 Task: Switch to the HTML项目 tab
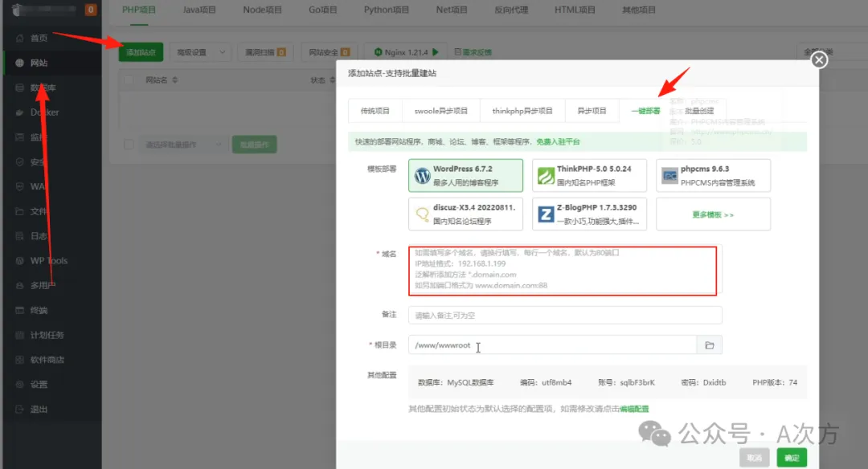point(575,10)
